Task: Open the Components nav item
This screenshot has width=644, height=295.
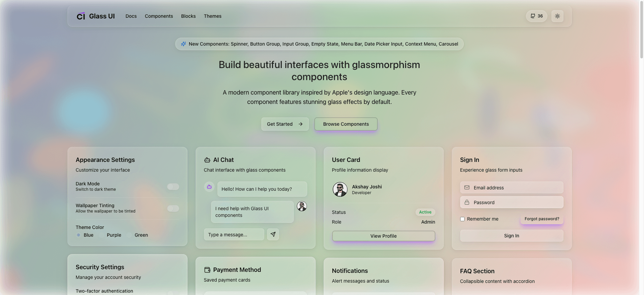Action: [159, 16]
